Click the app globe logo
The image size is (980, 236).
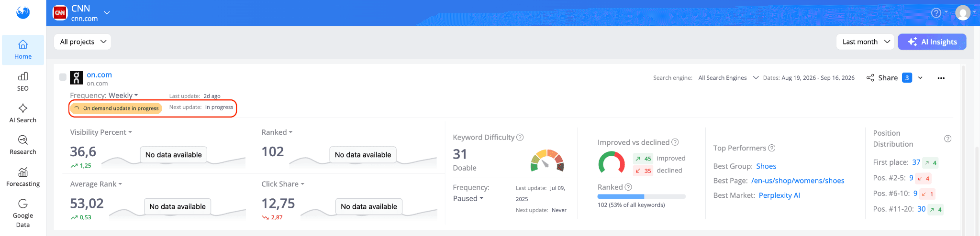tap(23, 12)
